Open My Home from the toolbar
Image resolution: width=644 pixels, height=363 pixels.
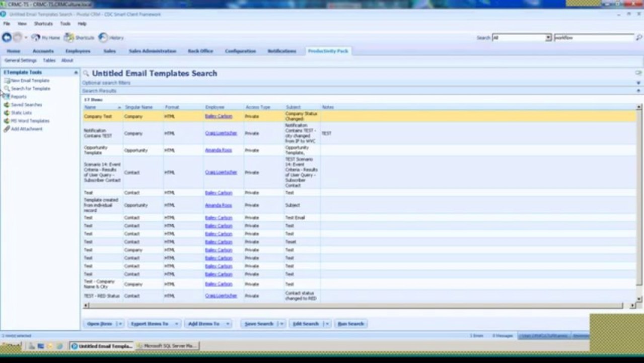pos(45,37)
